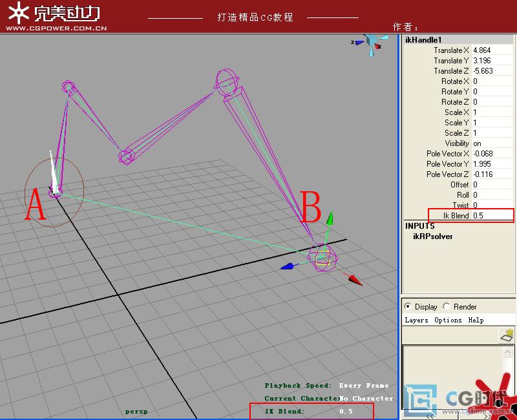The image size is (517, 420).
Task: Select the Display radio button
Action: (408, 306)
